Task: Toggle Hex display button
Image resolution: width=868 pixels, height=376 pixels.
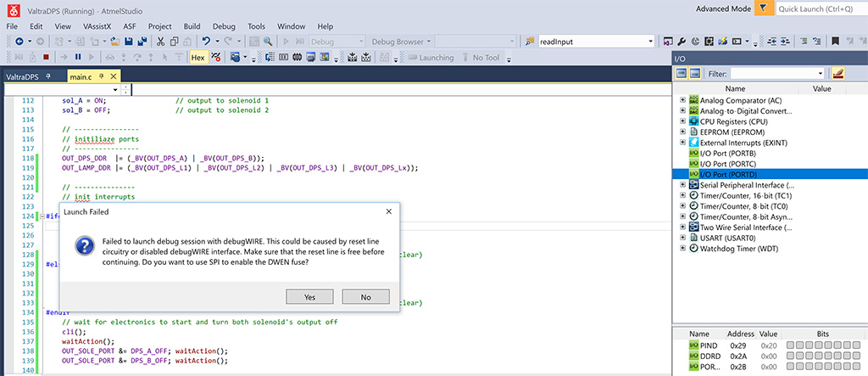Action: coord(198,57)
